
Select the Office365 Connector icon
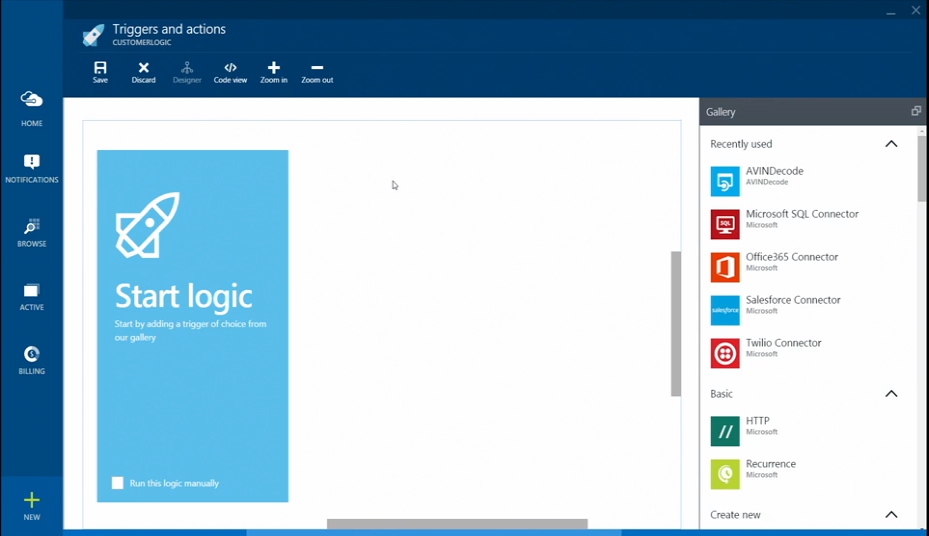725,267
